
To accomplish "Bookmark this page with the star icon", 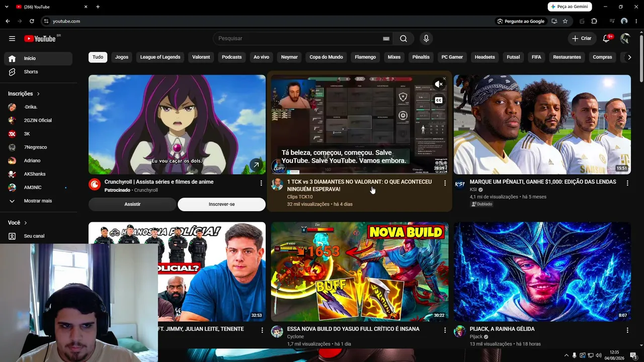I will pos(565,21).
